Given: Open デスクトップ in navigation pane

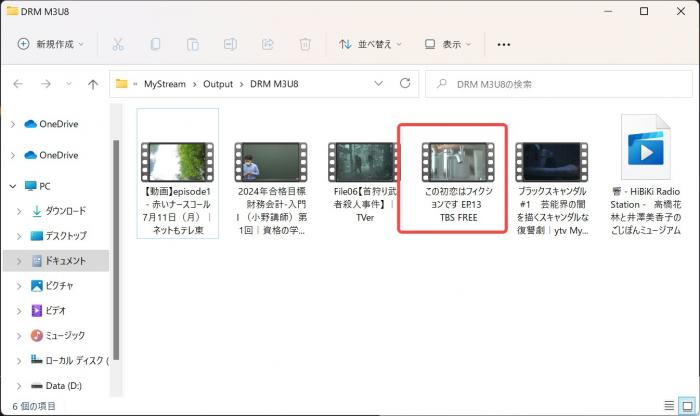Looking at the screenshot, I should [59, 236].
